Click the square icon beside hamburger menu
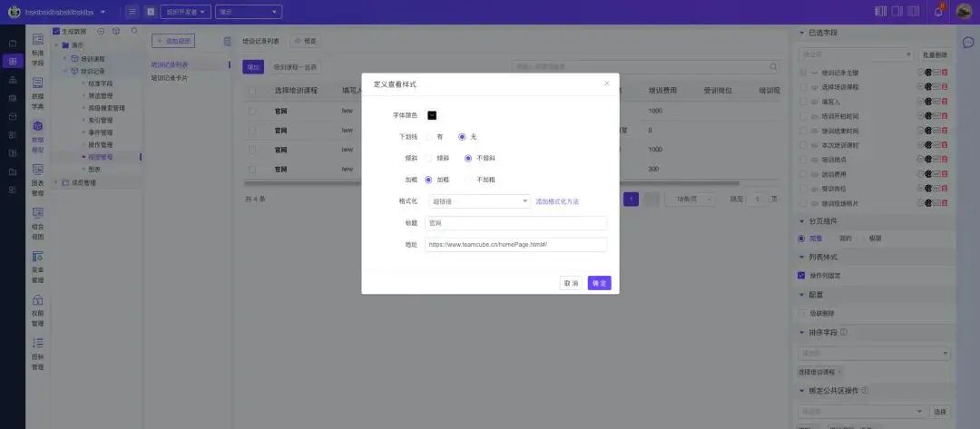Screen dimensions: 980x429 (x=150, y=12)
